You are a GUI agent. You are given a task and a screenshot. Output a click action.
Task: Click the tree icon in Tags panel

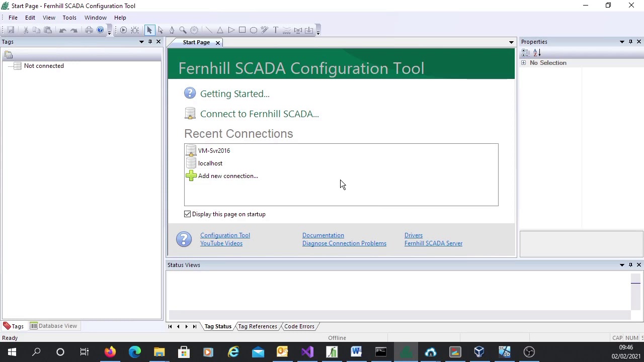(9, 55)
